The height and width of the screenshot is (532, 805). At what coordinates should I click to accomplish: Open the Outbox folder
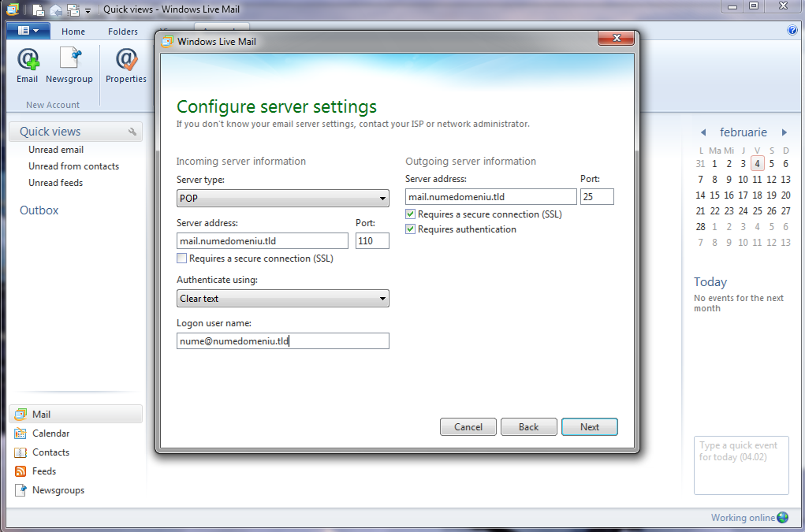pos(39,210)
